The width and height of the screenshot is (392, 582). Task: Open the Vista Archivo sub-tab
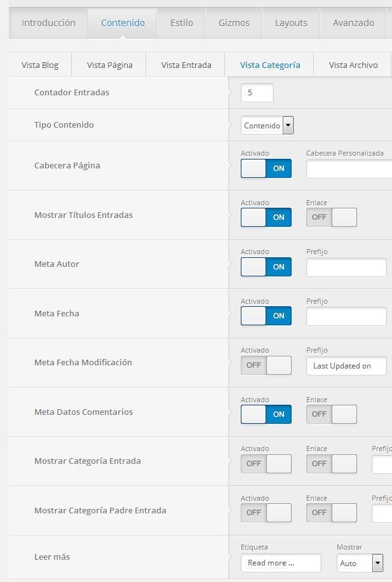(353, 65)
